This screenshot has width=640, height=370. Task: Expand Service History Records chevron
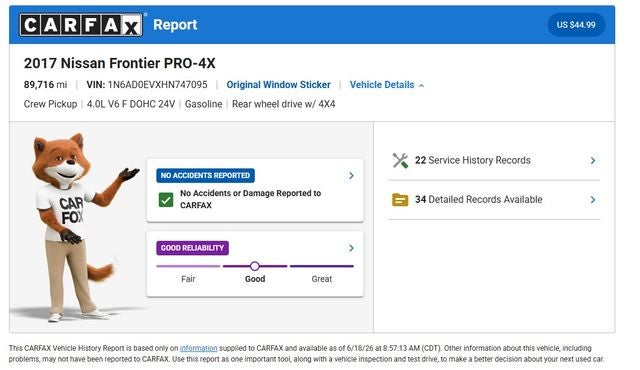[x=593, y=161]
